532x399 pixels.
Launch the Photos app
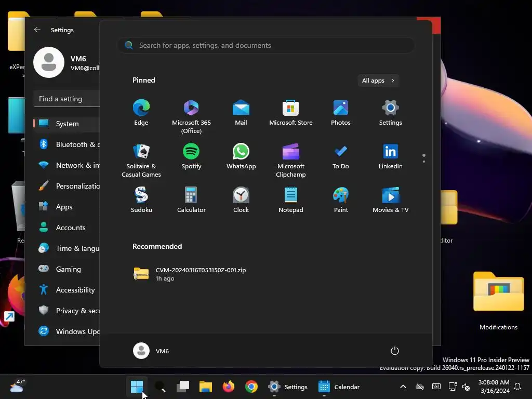[341, 113]
